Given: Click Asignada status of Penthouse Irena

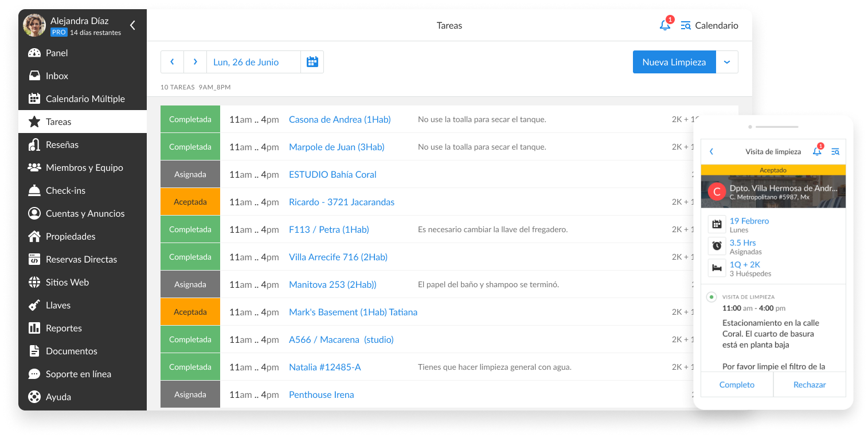Looking at the screenshot, I should (x=190, y=394).
